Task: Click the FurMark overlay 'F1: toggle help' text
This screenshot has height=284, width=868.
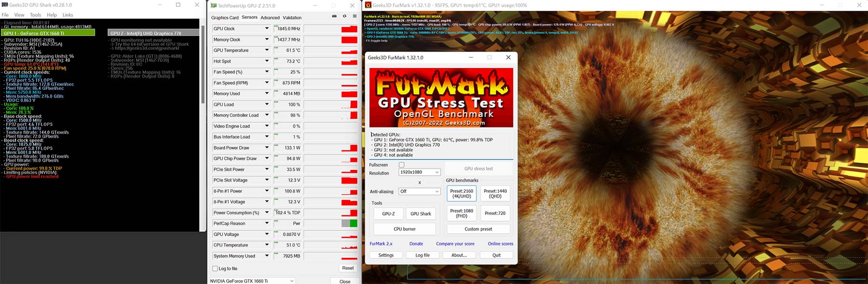Action: [x=376, y=41]
